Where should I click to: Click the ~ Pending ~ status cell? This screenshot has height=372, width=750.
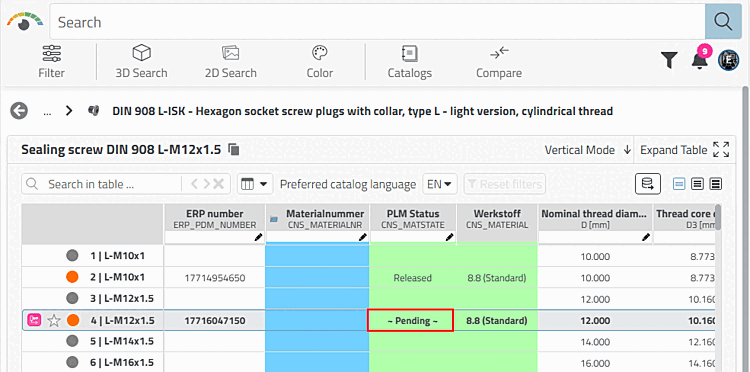click(x=410, y=320)
